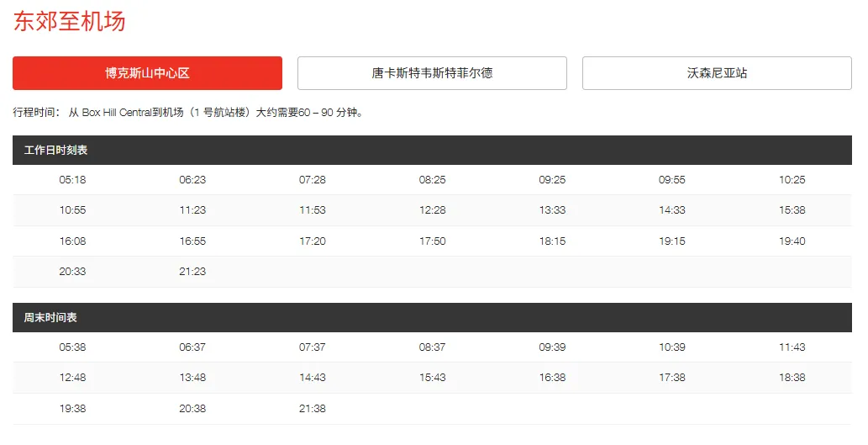Viewport: 868px width, 445px height.
Task: Select last weekend departure 21:38
Action: pyautogui.click(x=313, y=409)
